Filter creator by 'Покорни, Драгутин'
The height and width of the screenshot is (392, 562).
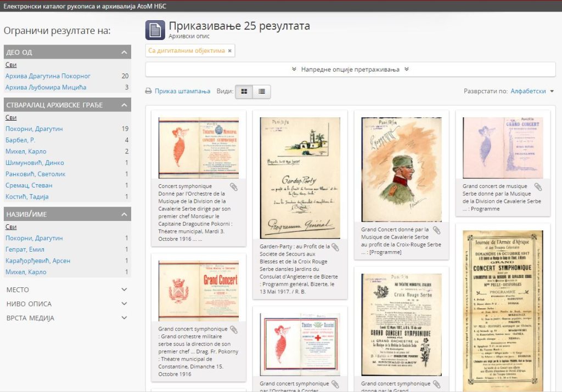pyautogui.click(x=34, y=129)
